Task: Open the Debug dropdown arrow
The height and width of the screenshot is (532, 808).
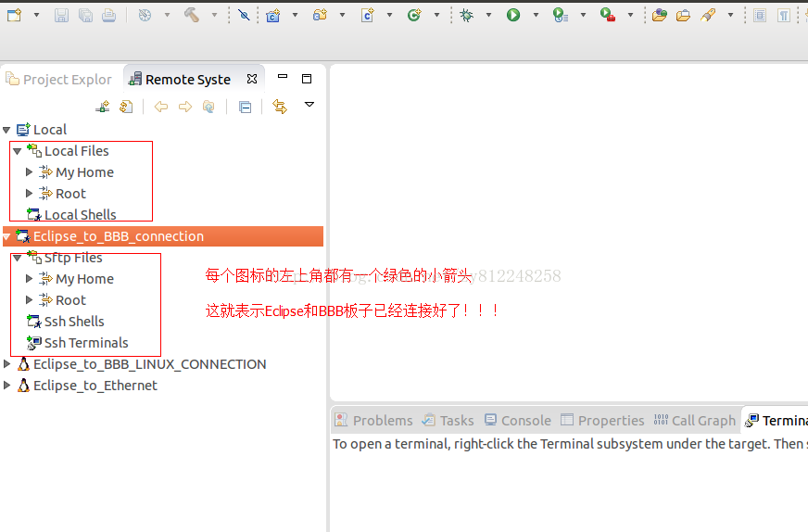Action: 488,15
